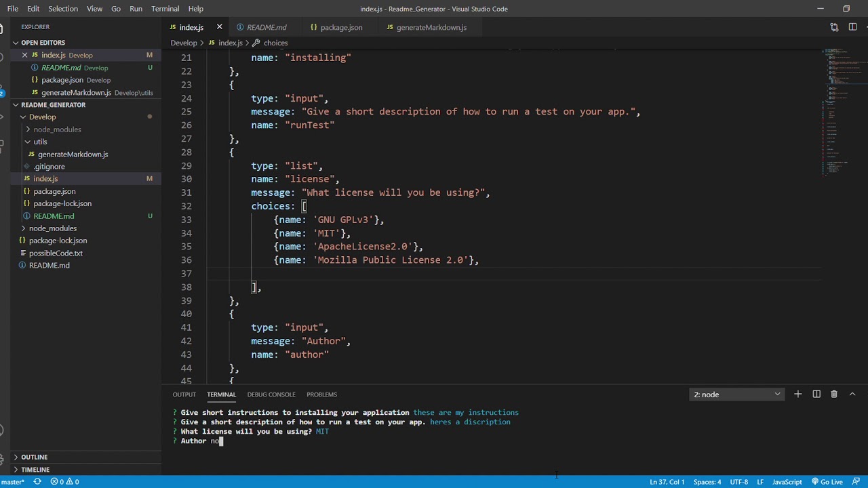The height and width of the screenshot is (488, 868).
Task: Close the index.js editor tab
Action: click(x=219, y=27)
